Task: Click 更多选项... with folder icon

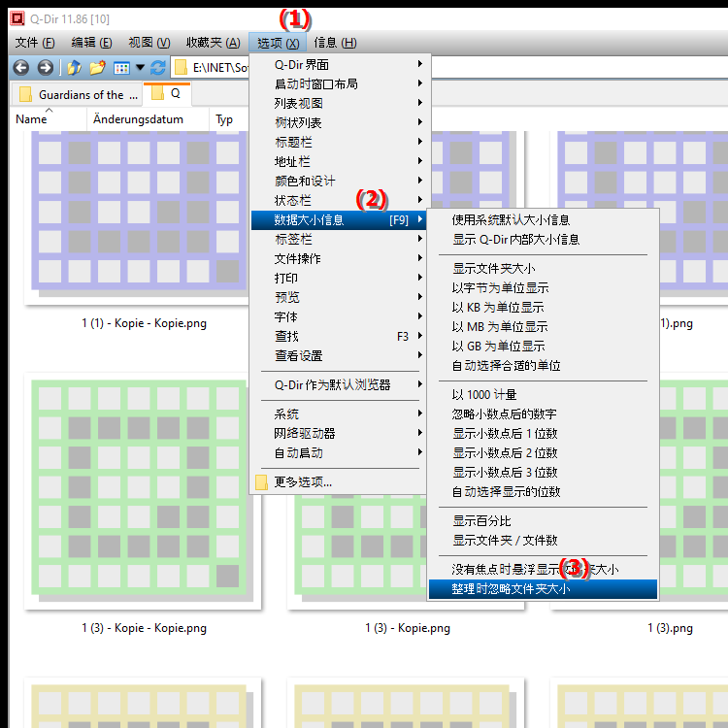Action: click(x=339, y=481)
